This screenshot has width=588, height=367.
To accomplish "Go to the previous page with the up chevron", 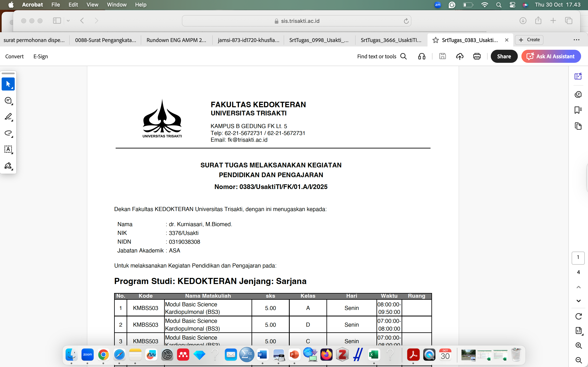I will point(579,287).
